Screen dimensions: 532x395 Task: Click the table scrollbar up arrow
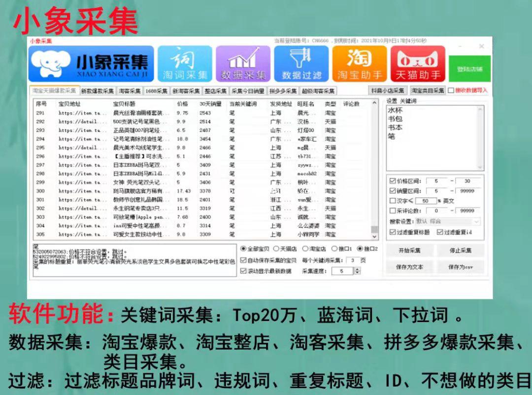(x=374, y=103)
